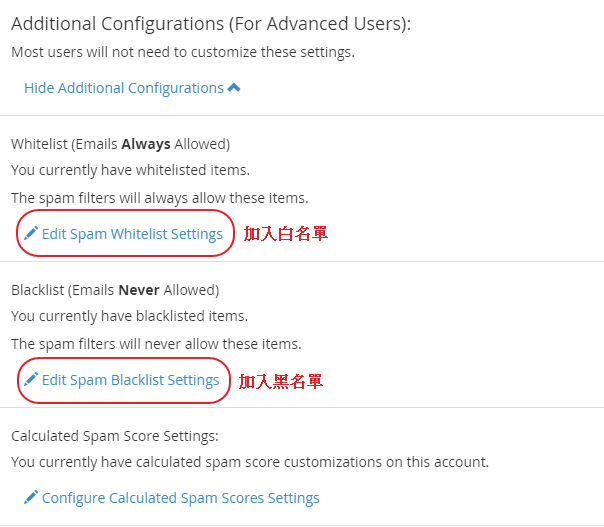Click 'You currently have blacklisted items' text

(129, 316)
